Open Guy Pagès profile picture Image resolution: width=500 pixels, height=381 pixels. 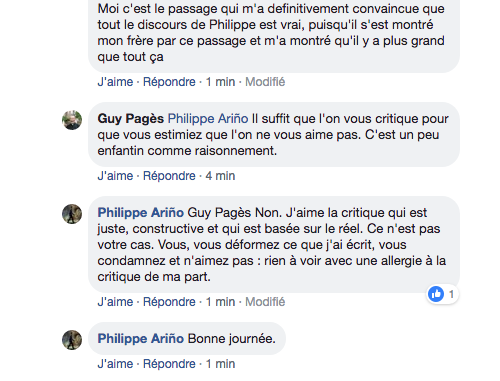tap(72, 120)
